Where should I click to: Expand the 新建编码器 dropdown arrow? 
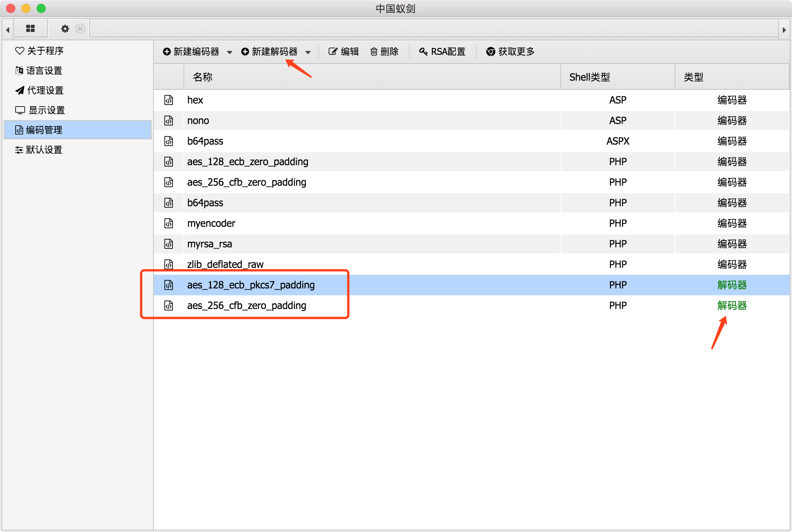pos(230,52)
